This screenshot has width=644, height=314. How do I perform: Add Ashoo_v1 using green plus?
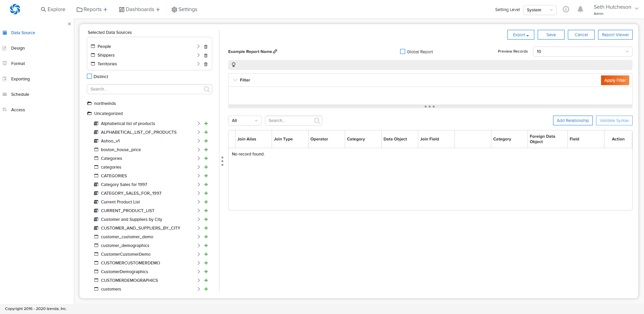point(206,141)
